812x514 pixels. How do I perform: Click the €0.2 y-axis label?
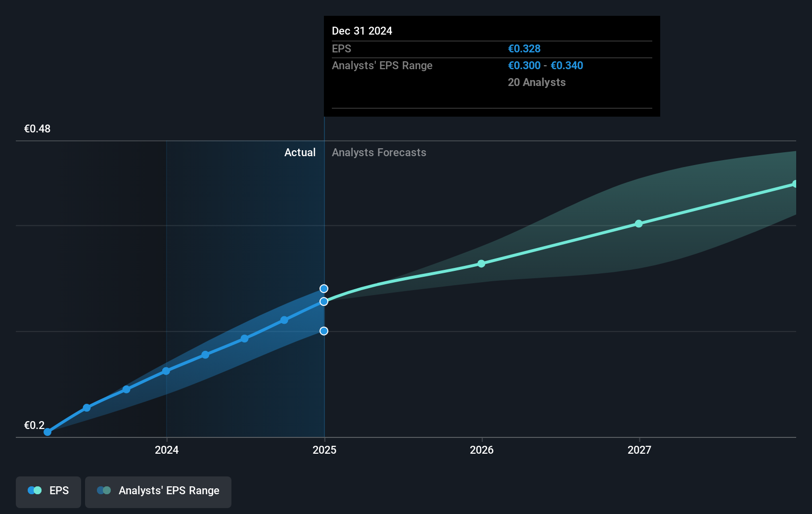pyautogui.click(x=34, y=425)
